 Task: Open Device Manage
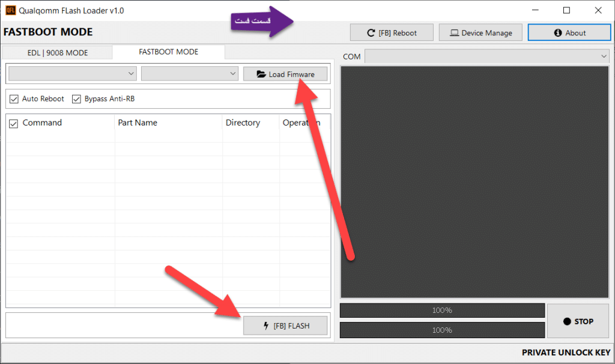pos(480,33)
